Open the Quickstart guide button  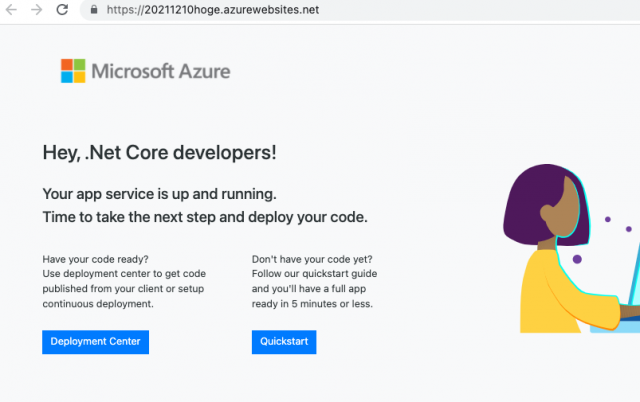click(284, 342)
